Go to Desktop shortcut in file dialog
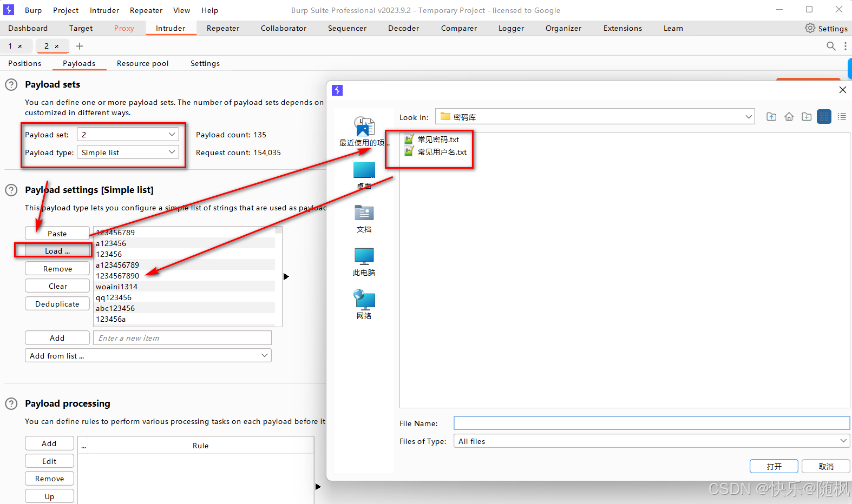The height and width of the screenshot is (504, 852). (364, 175)
